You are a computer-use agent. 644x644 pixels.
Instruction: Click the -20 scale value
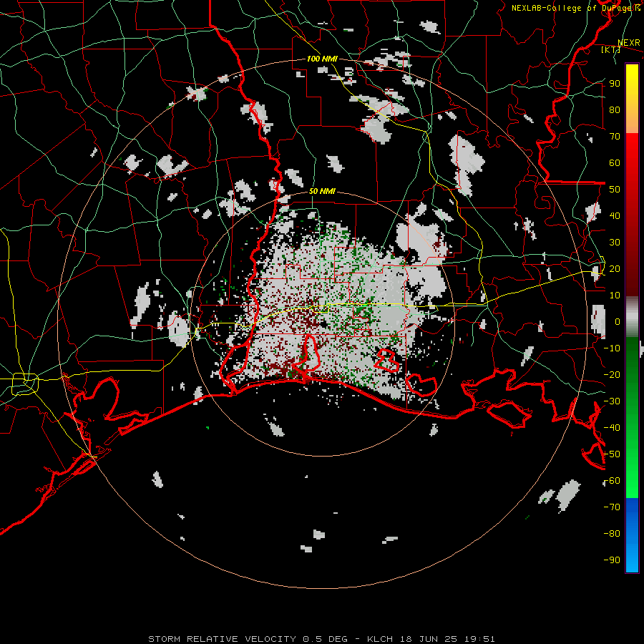[x=612, y=375]
